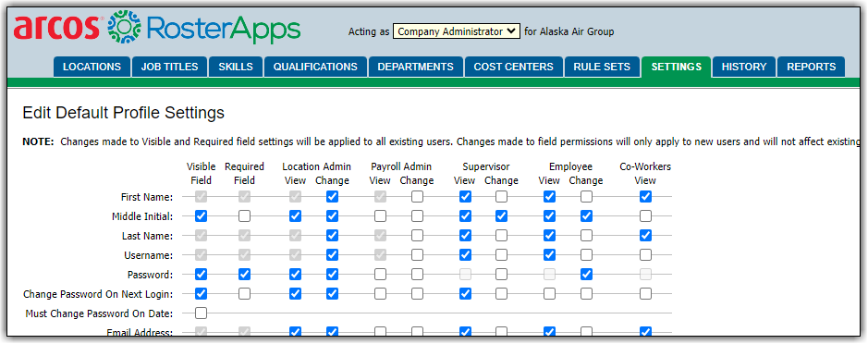The height and width of the screenshot is (344, 868).
Task: Uncheck Change Password On Next Login Supervisor View
Action: coord(466,293)
